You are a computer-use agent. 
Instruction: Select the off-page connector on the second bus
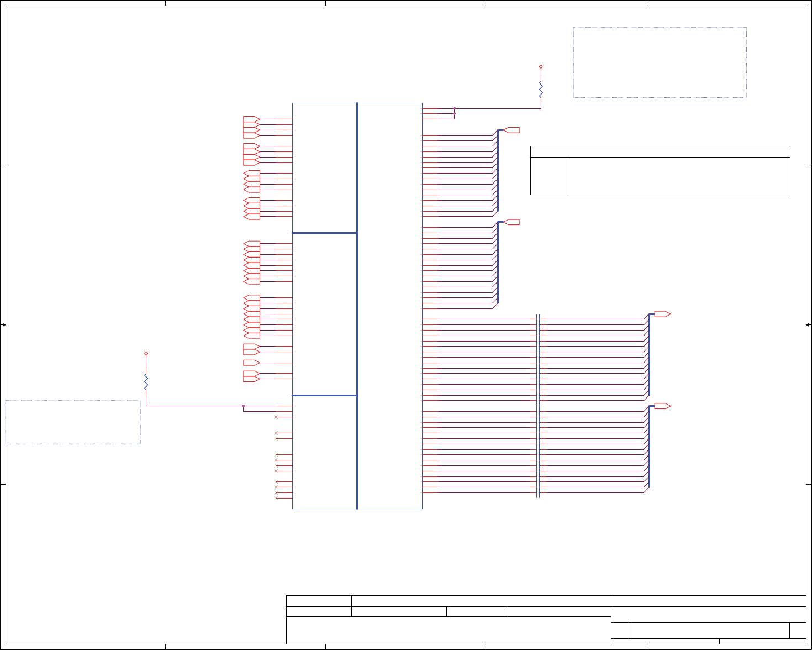tap(512, 222)
